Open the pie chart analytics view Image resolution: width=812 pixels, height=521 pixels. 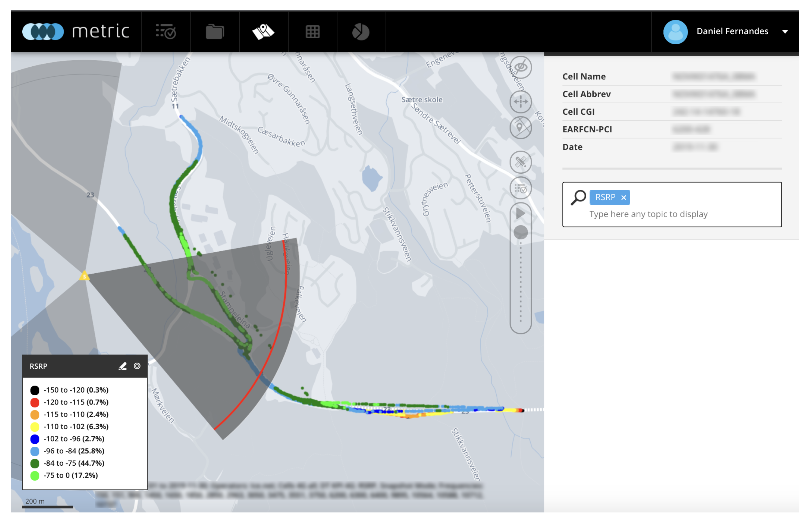[361, 31]
